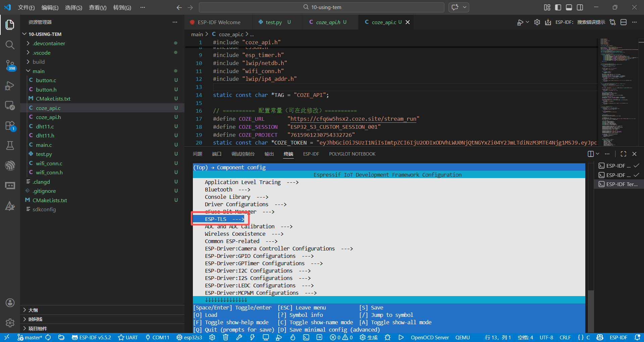
Task: Click the editor minimap
Action: [x=620, y=92]
